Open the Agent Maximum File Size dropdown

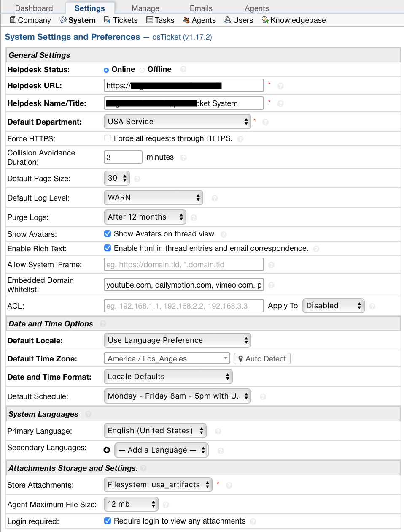131,504
